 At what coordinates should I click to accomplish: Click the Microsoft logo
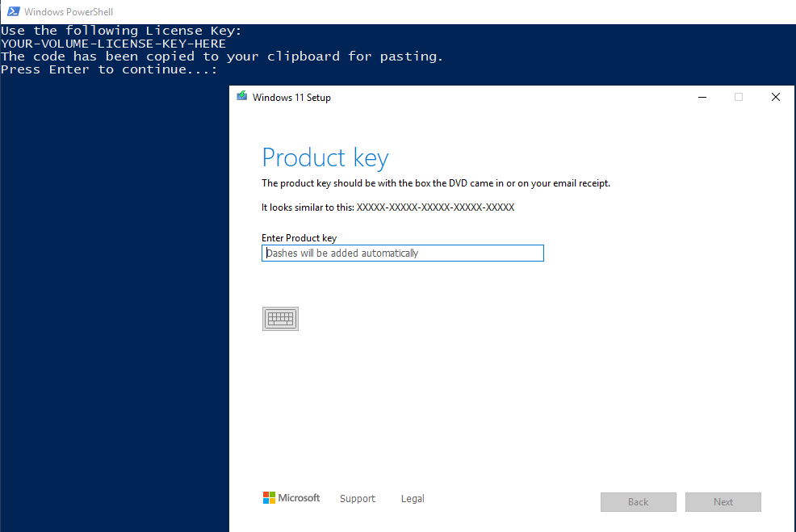click(291, 497)
